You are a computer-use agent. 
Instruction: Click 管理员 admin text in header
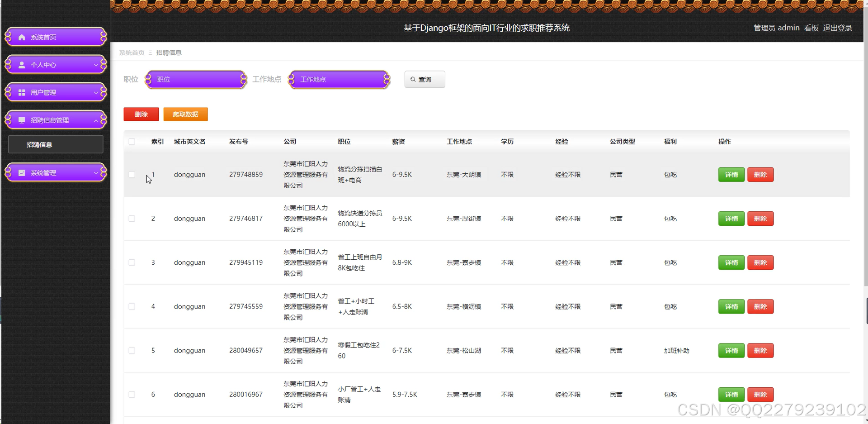click(x=776, y=28)
